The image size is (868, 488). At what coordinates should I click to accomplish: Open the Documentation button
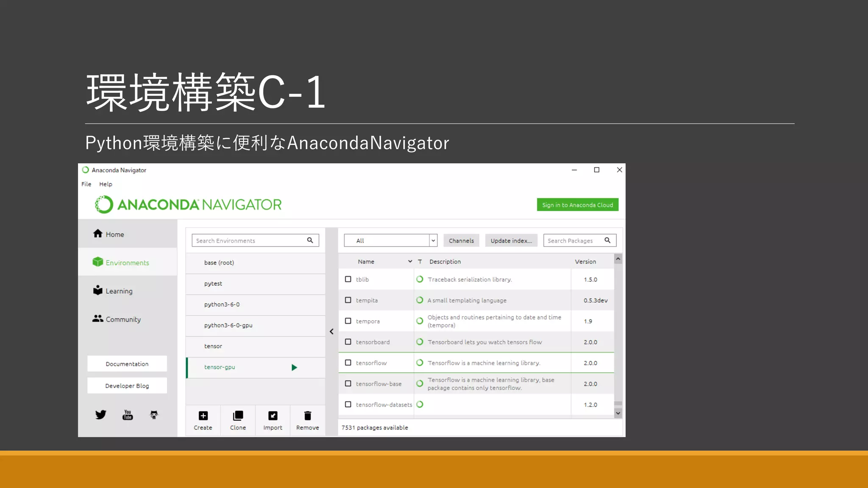click(127, 363)
